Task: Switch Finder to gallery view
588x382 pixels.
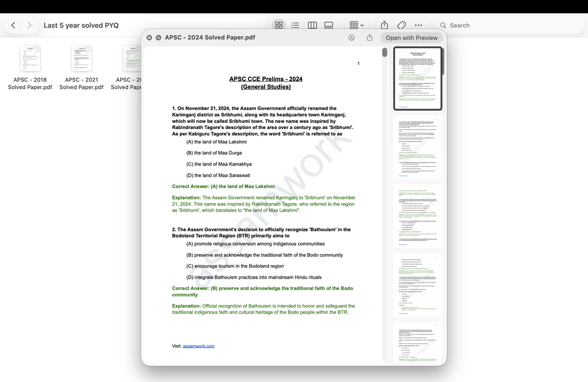Action: (x=328, y=25)
